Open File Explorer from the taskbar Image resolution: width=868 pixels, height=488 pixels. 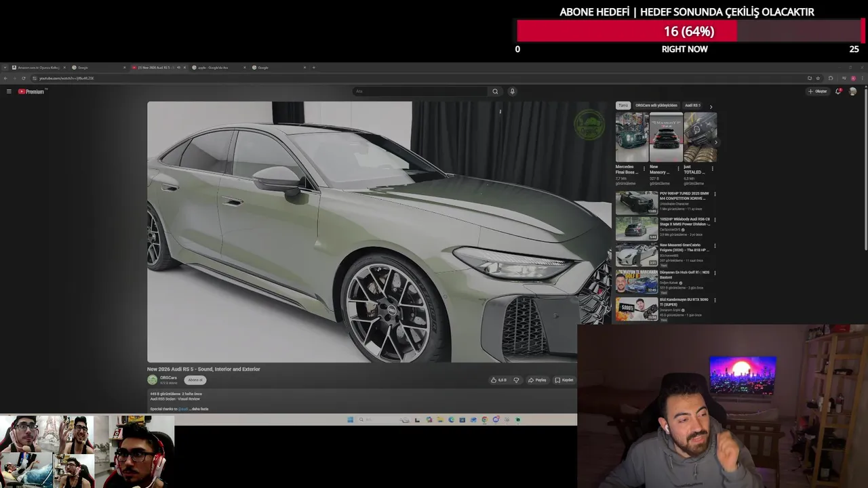pyautogui.click(x=440, y=420)
